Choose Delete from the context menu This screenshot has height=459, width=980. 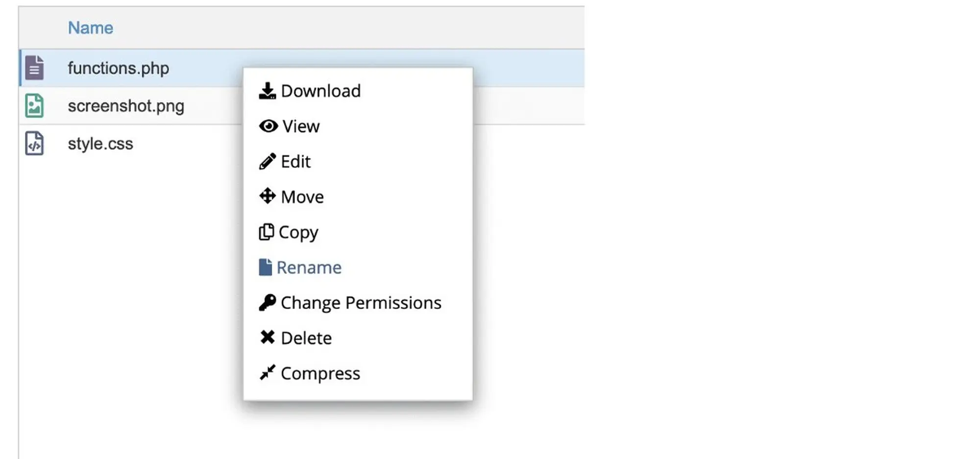306,338
